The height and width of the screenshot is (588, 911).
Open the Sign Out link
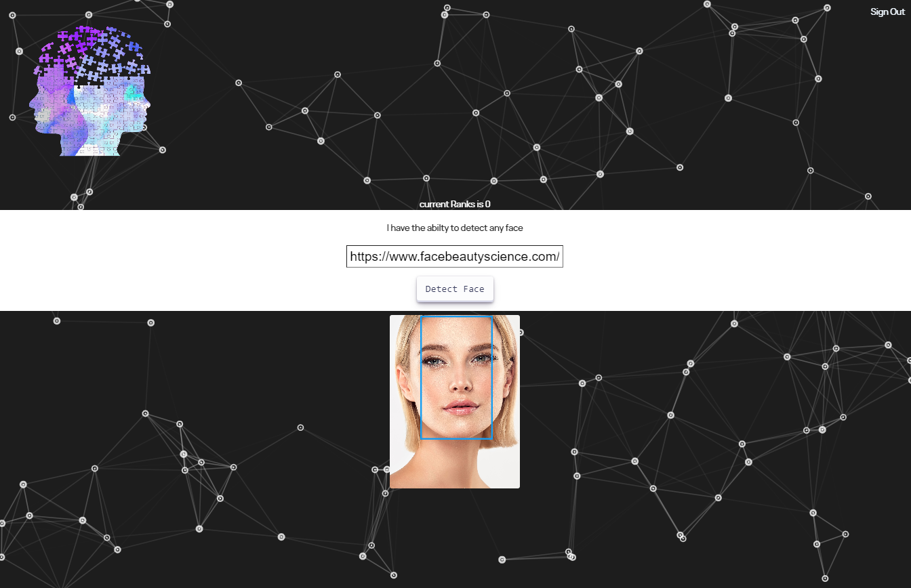(887, 12)
